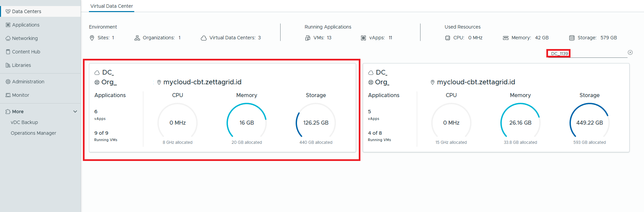
Task: Click the cloud icon in second card header
Action: pyautogui.click(x=371, y=73)
